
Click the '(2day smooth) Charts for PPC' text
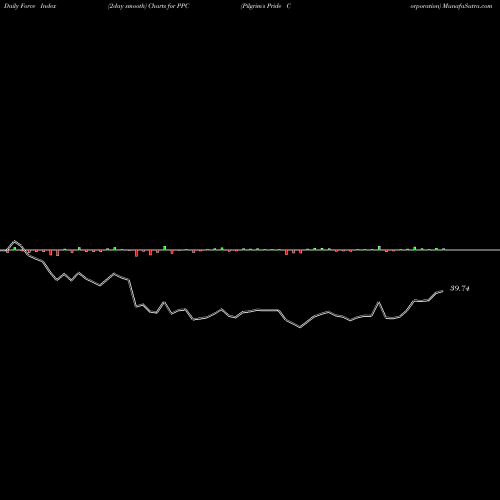[149, 6]
